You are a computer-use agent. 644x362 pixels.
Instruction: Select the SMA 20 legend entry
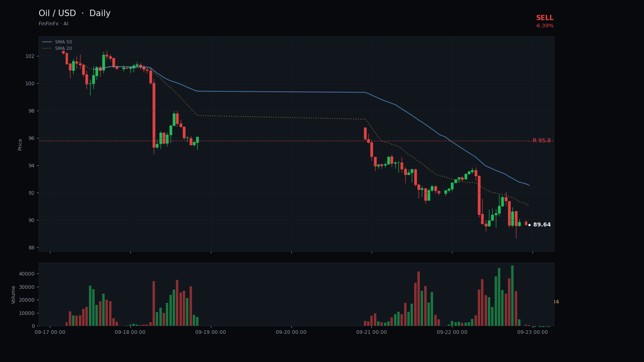coord(57,49)
